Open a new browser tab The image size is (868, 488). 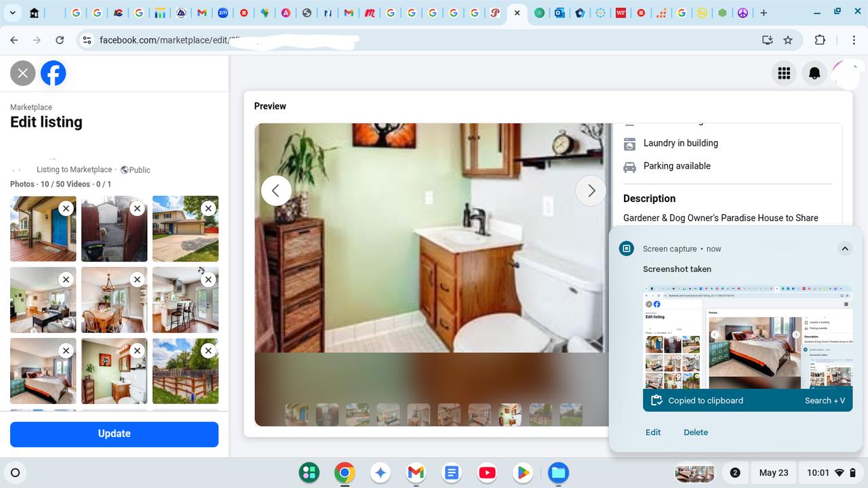[764, 13]
